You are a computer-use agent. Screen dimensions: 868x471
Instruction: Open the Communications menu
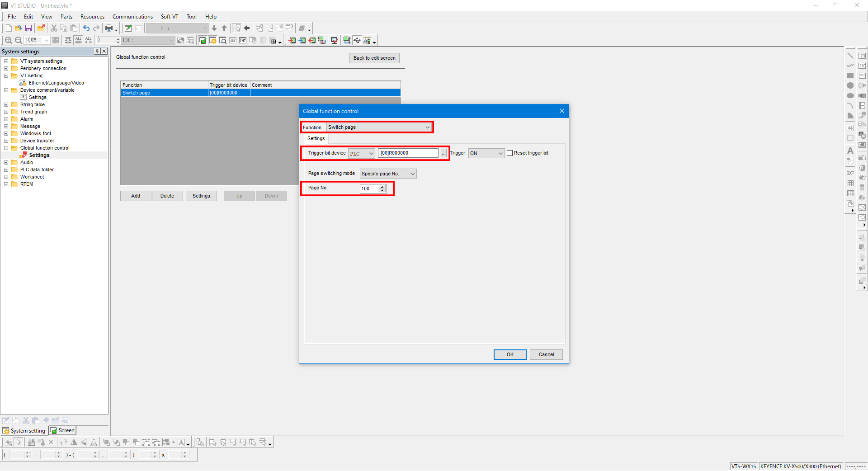click(x=132, y=17)
